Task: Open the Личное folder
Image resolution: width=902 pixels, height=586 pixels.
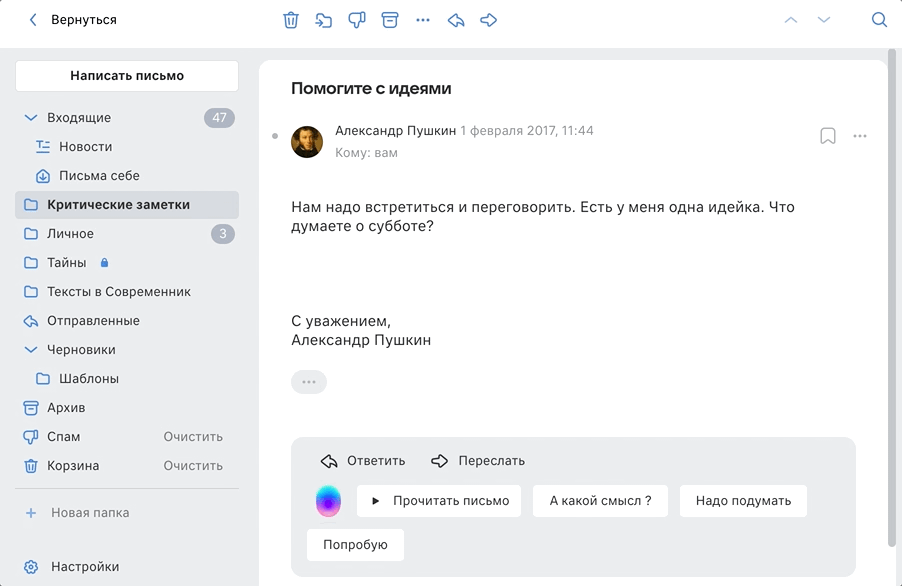Action: click(x=127, y=233)
